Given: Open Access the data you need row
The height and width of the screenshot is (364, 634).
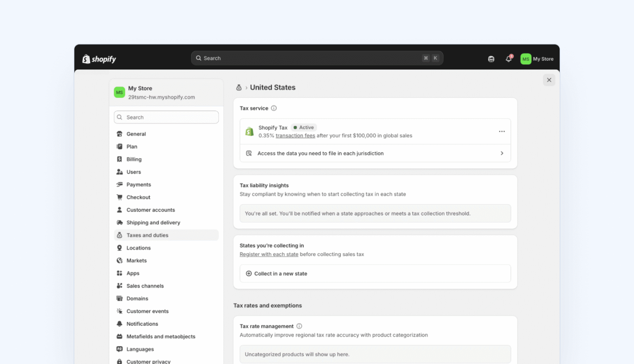Looking at the screenshot, I should [x=375, y=153].
